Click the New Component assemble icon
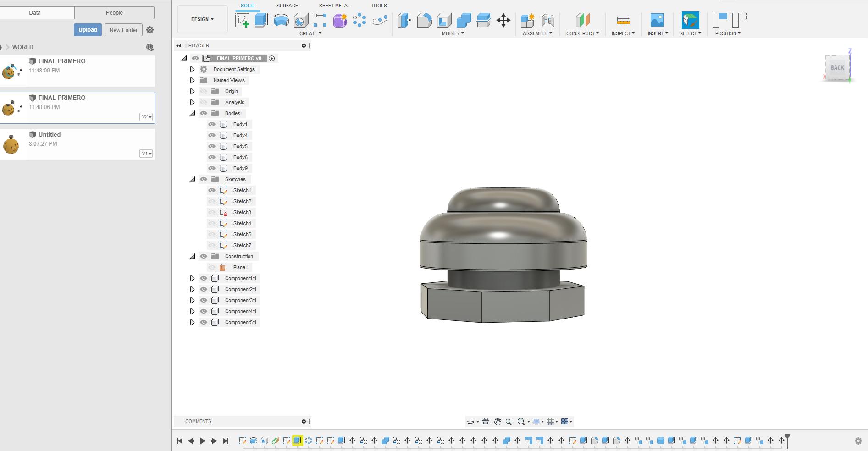868x451 pixels. [527, 20]
